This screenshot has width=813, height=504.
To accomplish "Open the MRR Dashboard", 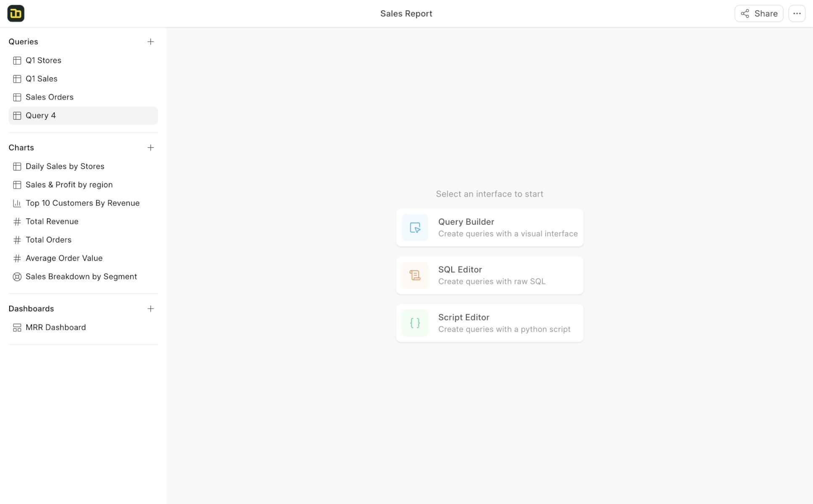I will point(56,327).
